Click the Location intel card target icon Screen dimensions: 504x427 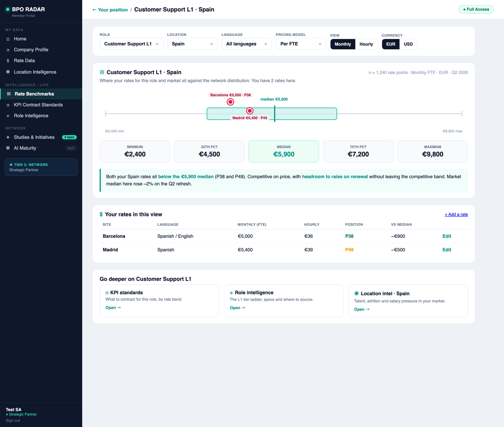pos(357,293)
